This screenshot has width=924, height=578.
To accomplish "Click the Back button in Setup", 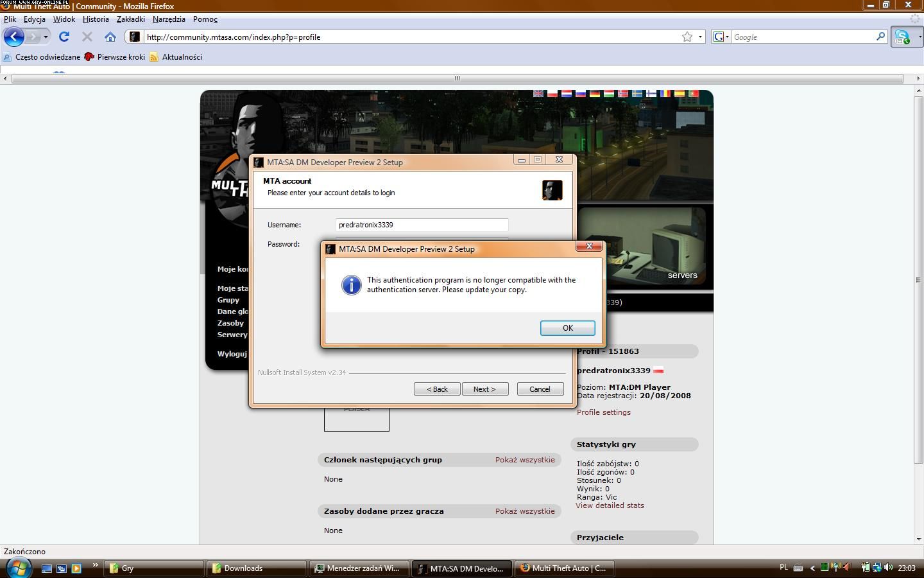I will (437, 389).
